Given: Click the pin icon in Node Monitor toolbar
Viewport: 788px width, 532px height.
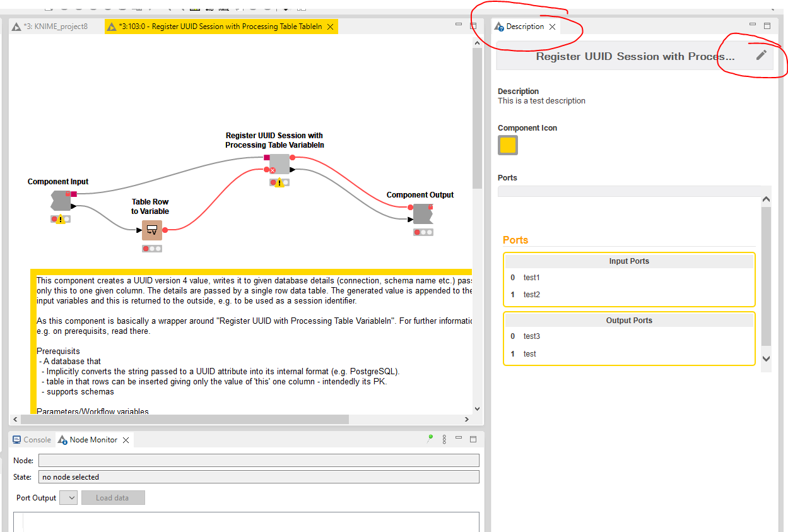Looking at the screenshot, I should click(430, 439).
